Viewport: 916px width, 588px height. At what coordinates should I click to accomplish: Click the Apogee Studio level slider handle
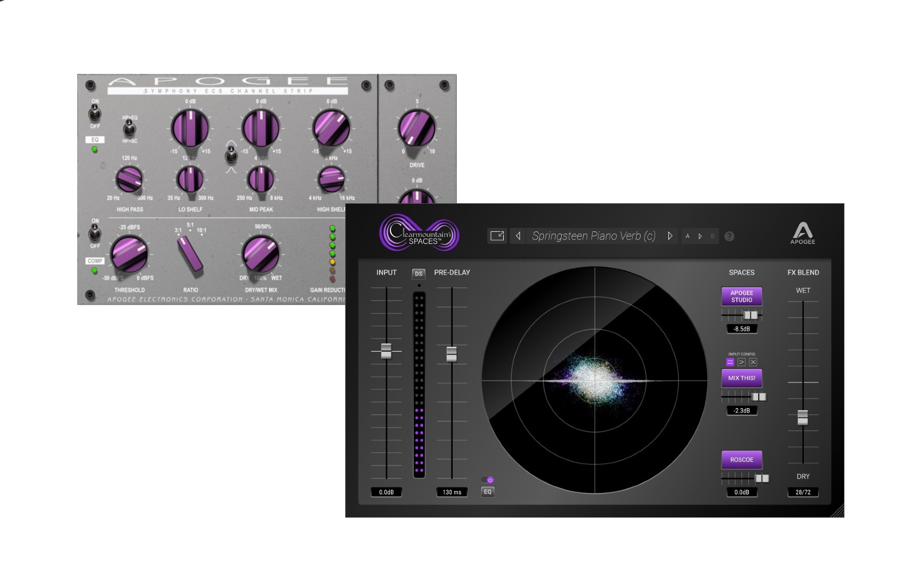(x=751, y=315)
